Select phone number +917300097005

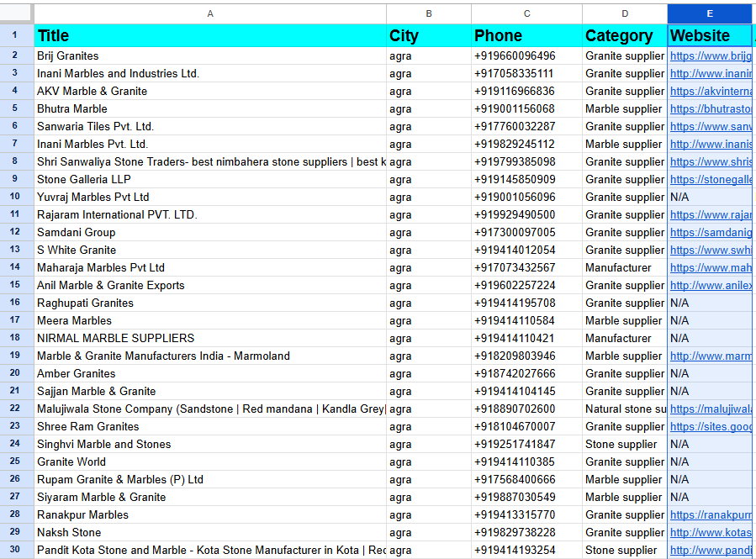[526, 232]
